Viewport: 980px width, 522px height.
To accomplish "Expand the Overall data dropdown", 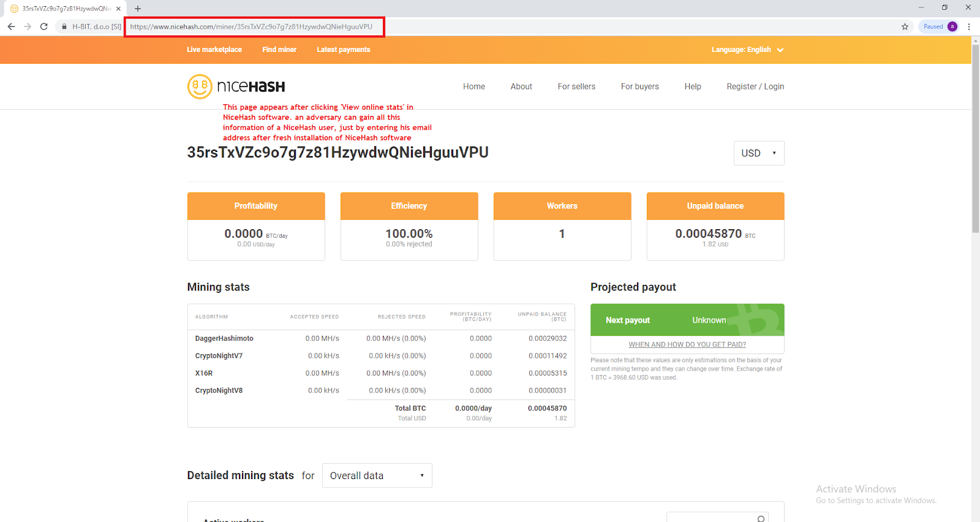I will point(377,475).
